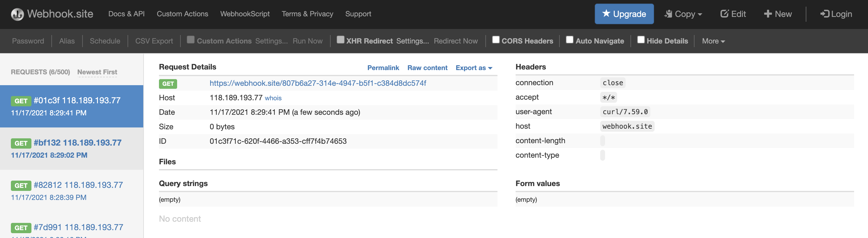This screenshot has width=868, height=238.
Task: Toggle the CORS Headers checkbox
Action: [496, 40]
